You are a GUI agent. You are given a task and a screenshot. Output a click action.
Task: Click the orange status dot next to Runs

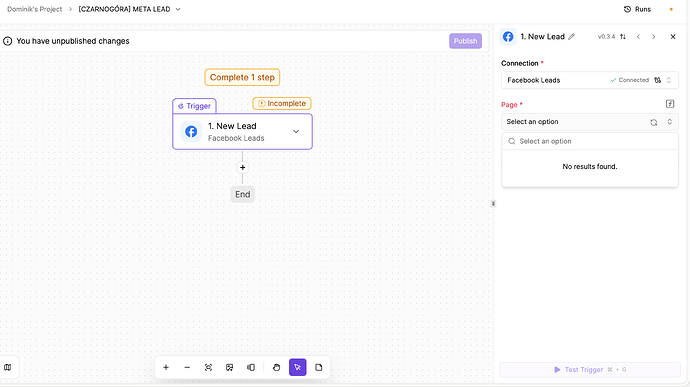tap(671, 9)
